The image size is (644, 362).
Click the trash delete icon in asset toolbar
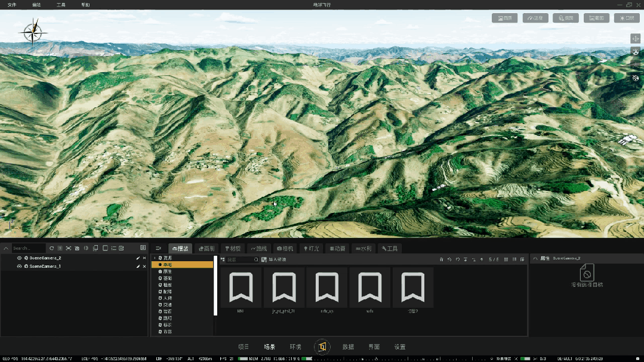coord(442,259)
